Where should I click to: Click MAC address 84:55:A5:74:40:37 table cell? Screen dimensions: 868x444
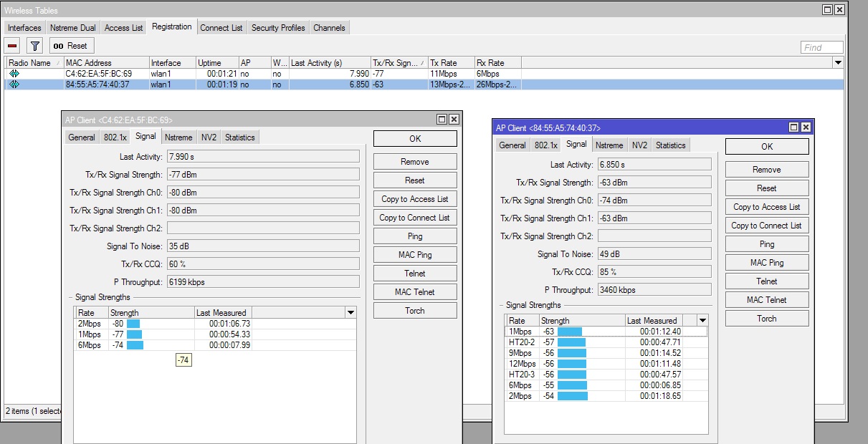coord(106,85)
